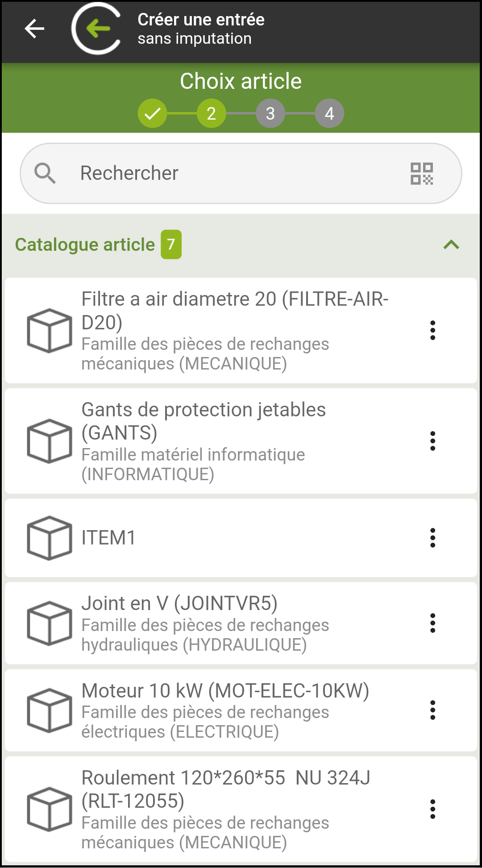
Task: Open three-dot menu for ITEM1
Action: point(432,538)
